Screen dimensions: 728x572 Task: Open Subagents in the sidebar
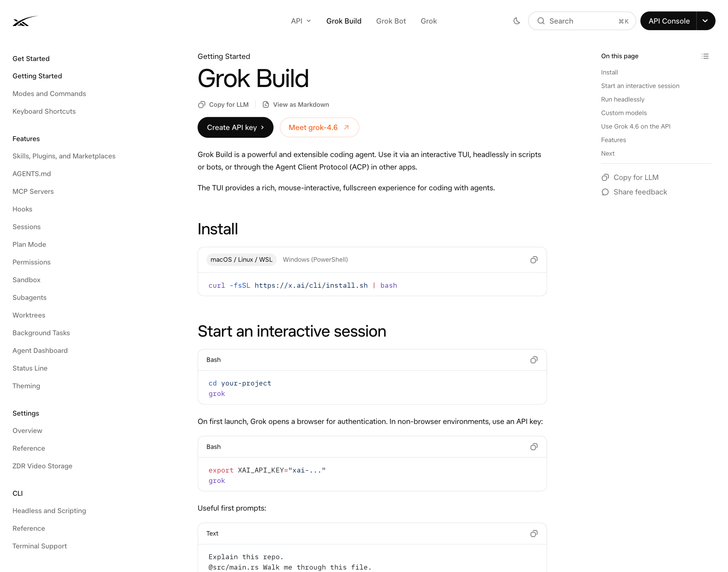(29, 297)
